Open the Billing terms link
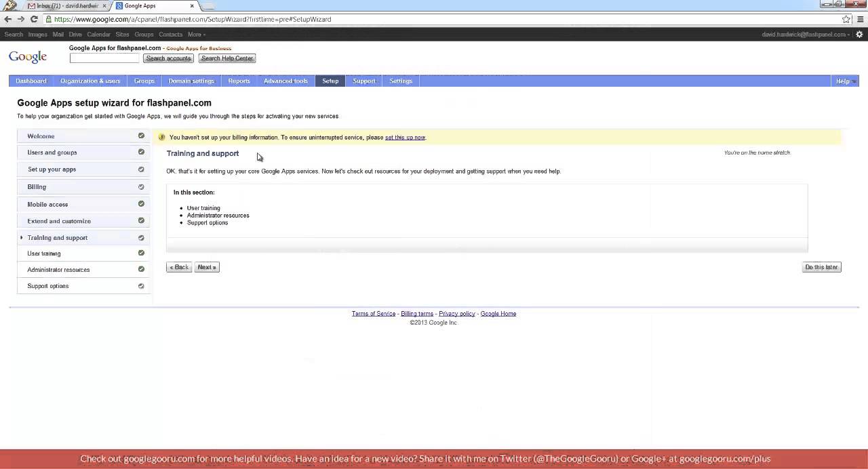 pyautogui.click(x=417, y=314)
